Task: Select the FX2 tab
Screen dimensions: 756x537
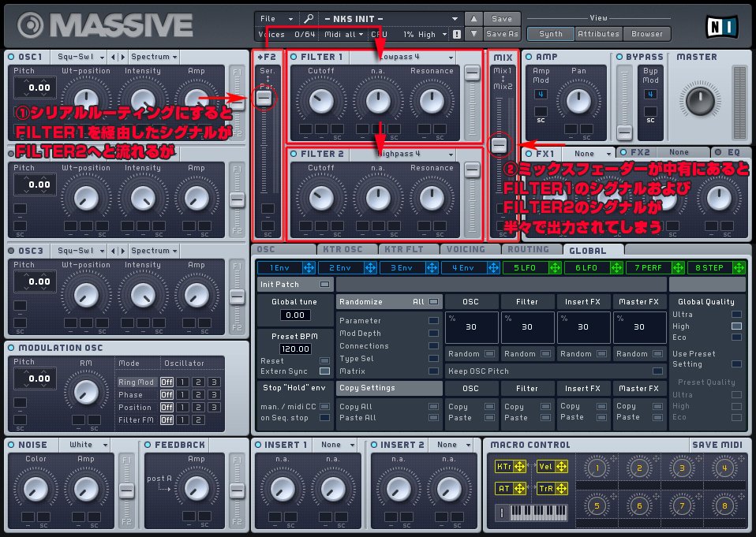Action: click(640, 152)
